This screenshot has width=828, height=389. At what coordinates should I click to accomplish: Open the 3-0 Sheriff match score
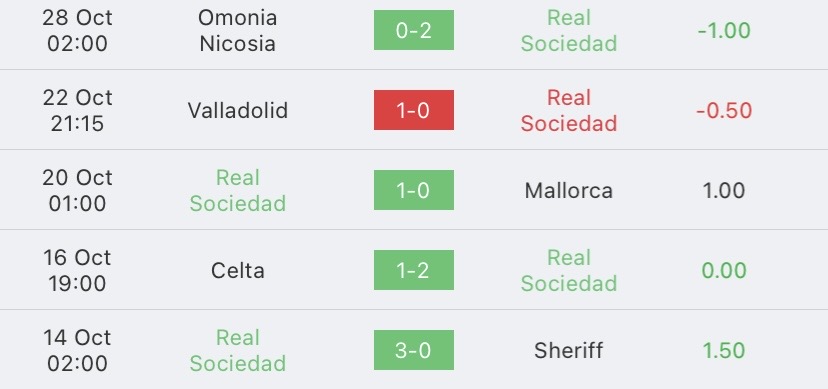click(x=413, y=350)
